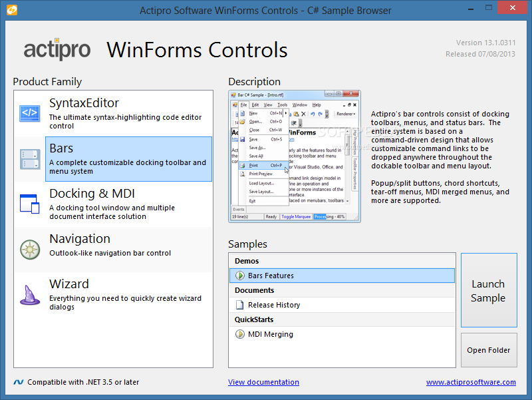Select the Wizard product
Image resolution: width=532 pixels, height=400 pixels.
tap(113, 294)
